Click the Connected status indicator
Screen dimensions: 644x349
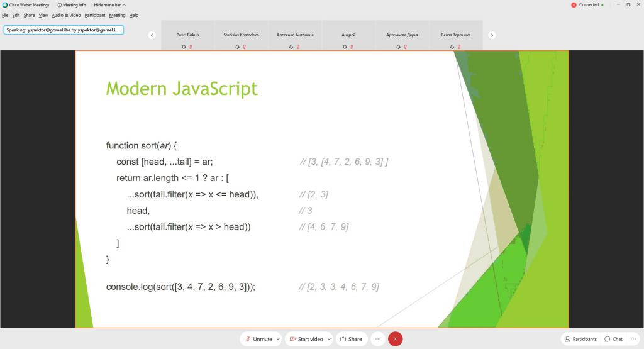point(587,5)
